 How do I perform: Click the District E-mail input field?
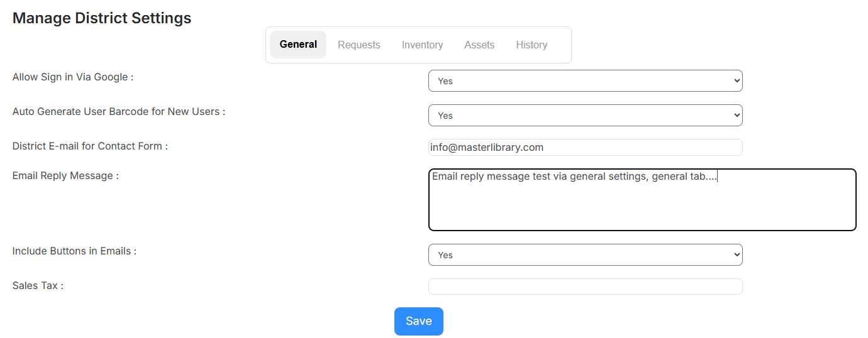click(x=585, y=148)
